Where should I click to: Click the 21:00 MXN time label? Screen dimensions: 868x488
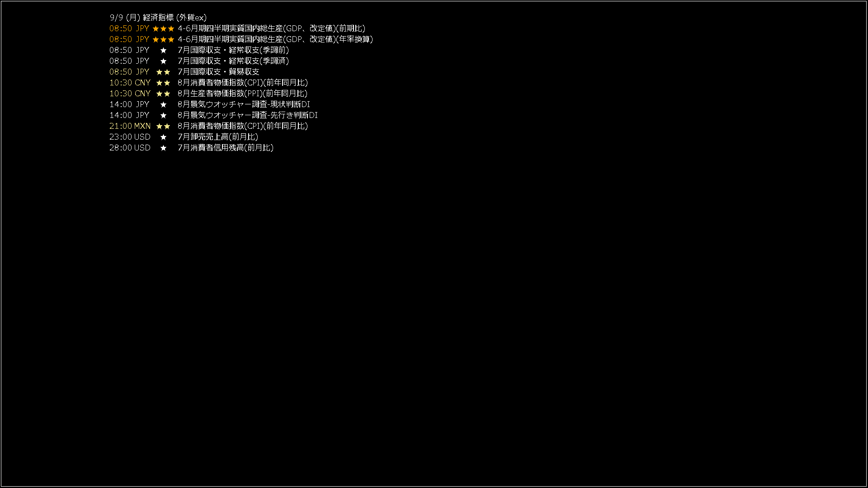click(x=130, y=126)
